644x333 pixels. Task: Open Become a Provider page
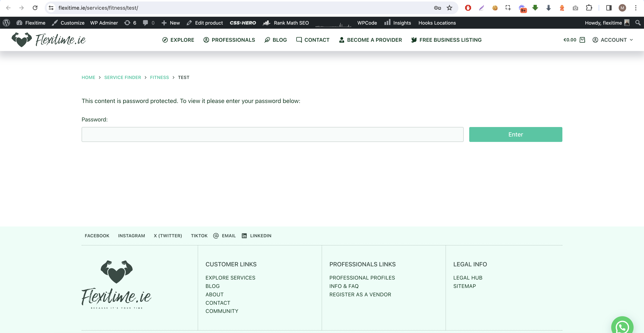370,40
